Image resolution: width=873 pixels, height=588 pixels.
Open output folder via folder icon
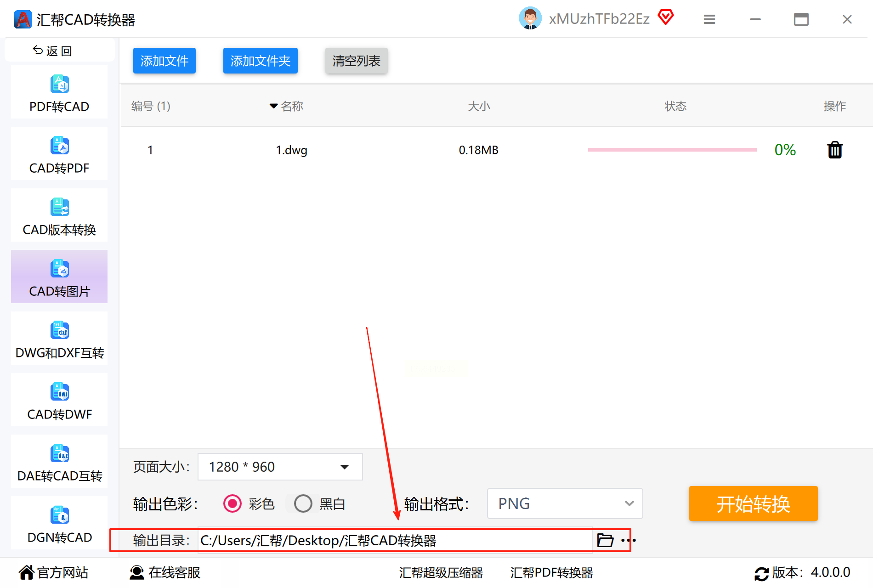click(x=605, y=540)
